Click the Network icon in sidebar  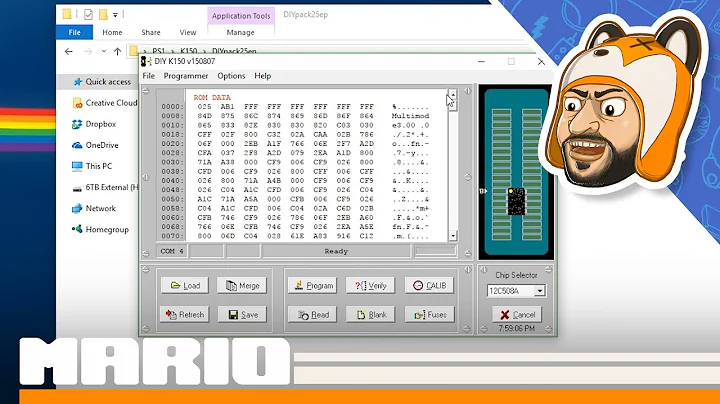pyautogui.click(x=77, y=208)
